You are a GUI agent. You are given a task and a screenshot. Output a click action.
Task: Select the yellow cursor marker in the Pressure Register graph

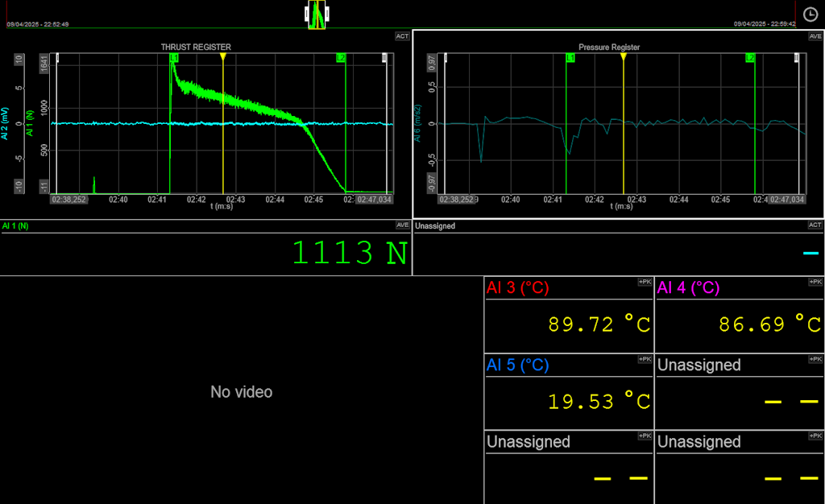pos(624,56)
